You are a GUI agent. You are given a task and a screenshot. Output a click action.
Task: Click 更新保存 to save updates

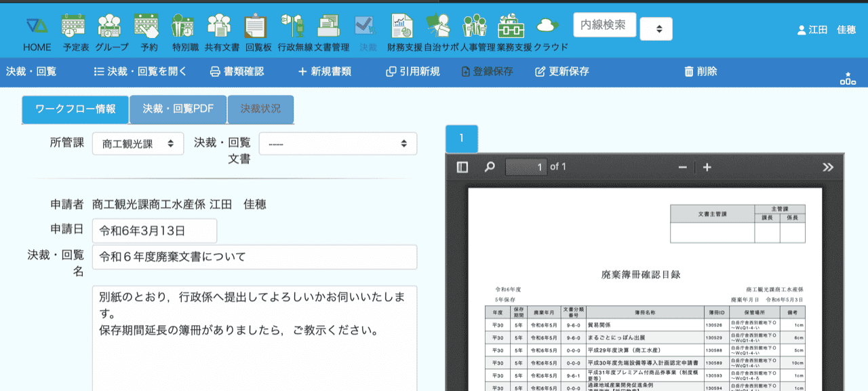(561, 71)
